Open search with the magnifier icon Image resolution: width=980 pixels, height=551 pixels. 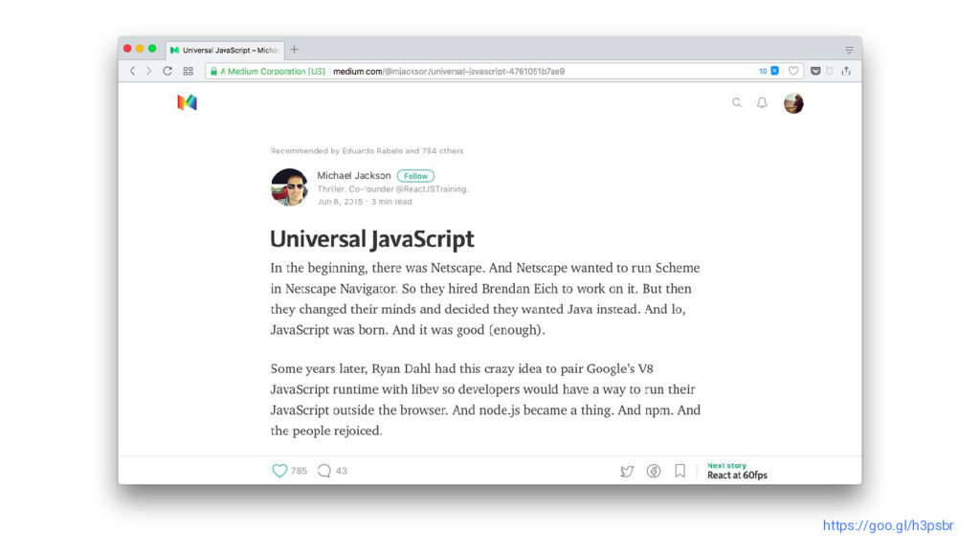[737, 102]
